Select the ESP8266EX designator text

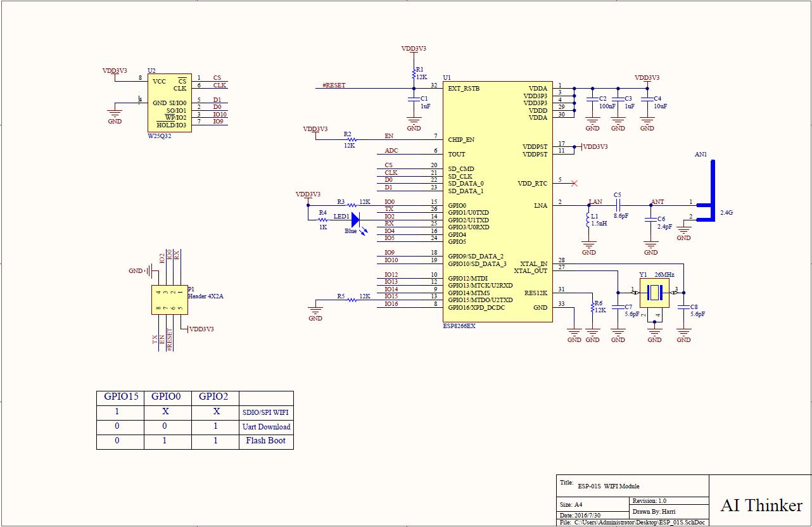pyautogui.click(x=459, y=326)
